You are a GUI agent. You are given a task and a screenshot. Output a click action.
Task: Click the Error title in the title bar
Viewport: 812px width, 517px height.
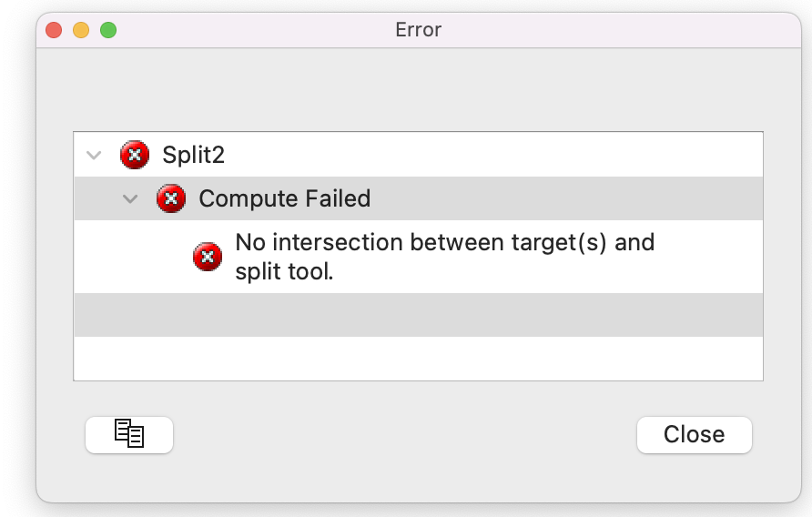click(x=418, y=30)
